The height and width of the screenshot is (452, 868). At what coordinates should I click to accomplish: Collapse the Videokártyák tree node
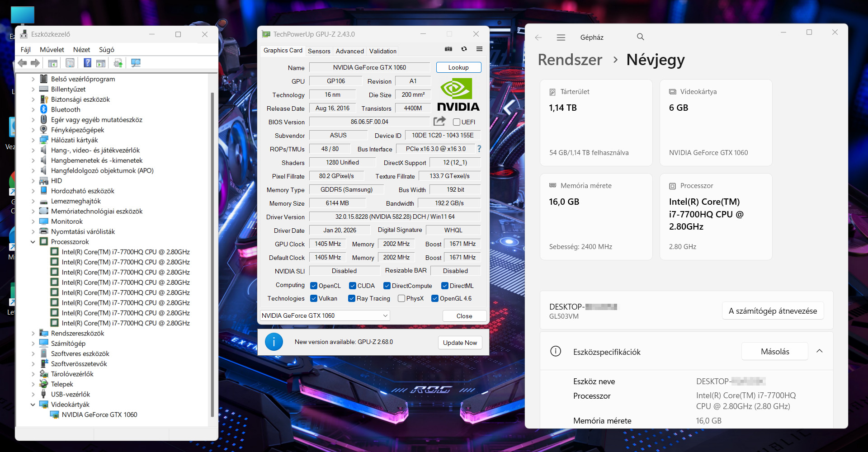pyautogui.click(x=33, y=405)
